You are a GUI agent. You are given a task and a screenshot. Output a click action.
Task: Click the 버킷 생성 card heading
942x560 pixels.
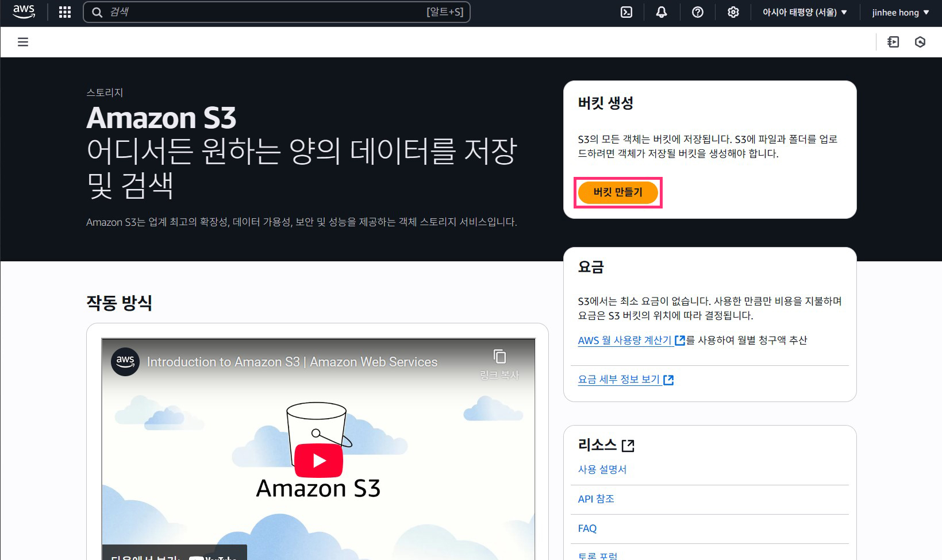(x=605, y=103)
